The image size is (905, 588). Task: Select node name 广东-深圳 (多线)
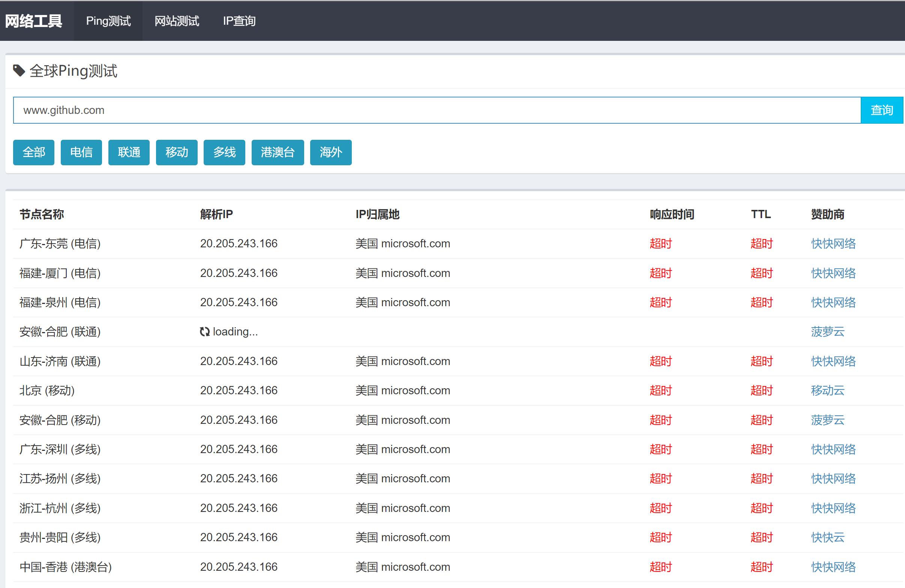(x=60, y=449)
